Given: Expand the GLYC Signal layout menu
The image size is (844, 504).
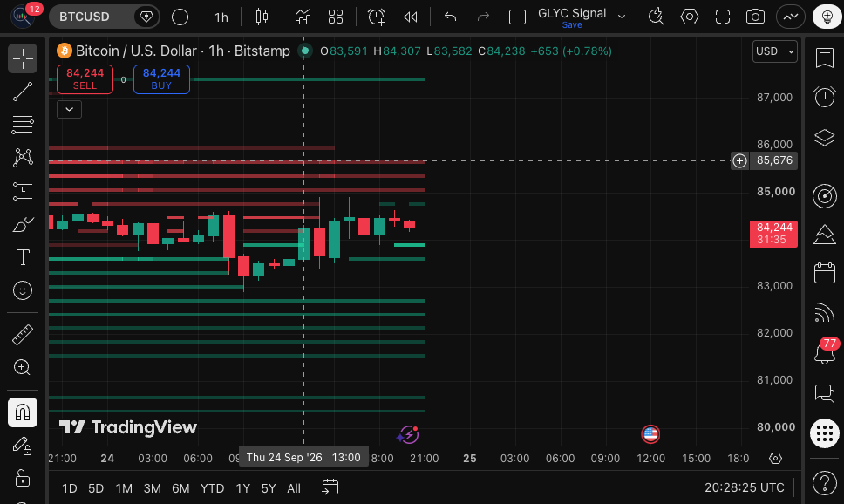Looking at the screenshot, I should pos(622,17).
